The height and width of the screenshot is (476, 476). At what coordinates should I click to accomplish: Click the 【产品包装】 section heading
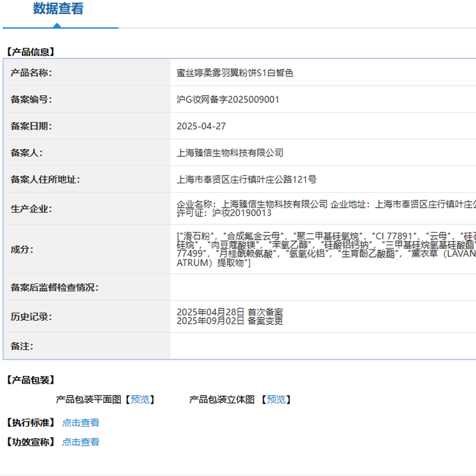[30, 380]
